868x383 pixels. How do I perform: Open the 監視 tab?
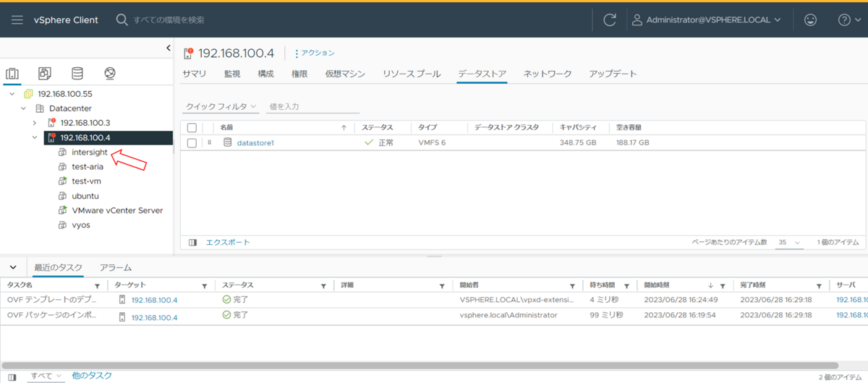point(232,74)
